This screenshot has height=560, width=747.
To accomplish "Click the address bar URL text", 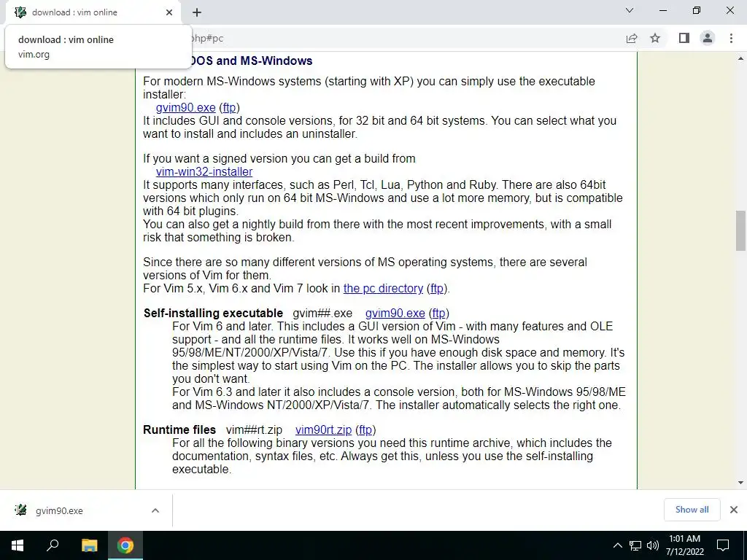I will [x=206, y=38].
